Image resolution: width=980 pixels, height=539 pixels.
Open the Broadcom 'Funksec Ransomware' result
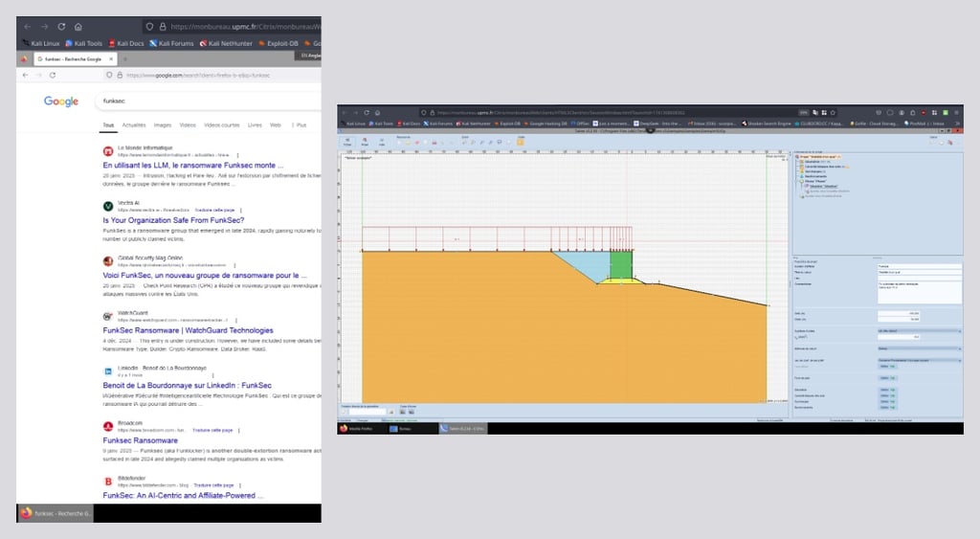tap(140, 440)
